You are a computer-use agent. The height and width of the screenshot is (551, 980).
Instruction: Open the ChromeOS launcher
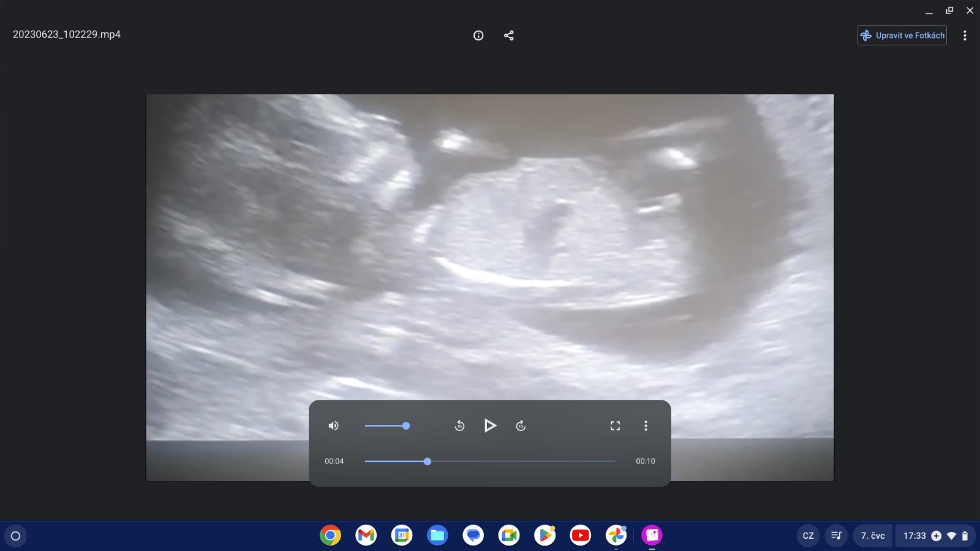16,536
